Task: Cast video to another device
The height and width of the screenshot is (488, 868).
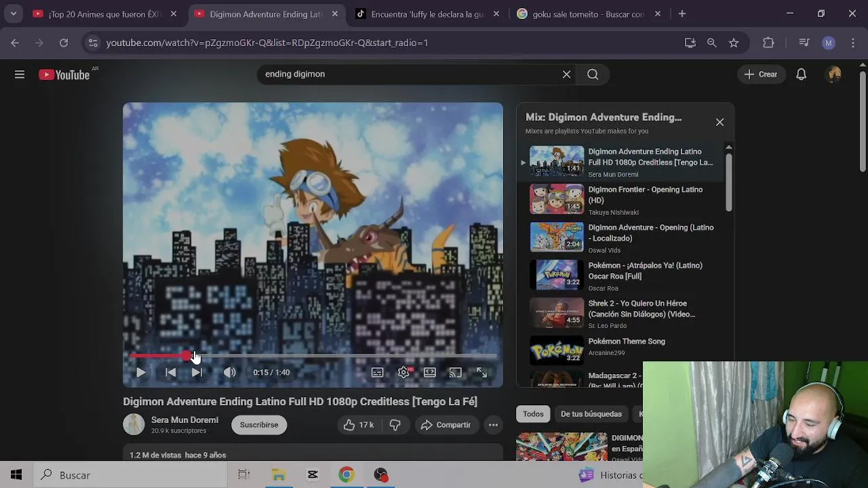Action: (456, 372)
